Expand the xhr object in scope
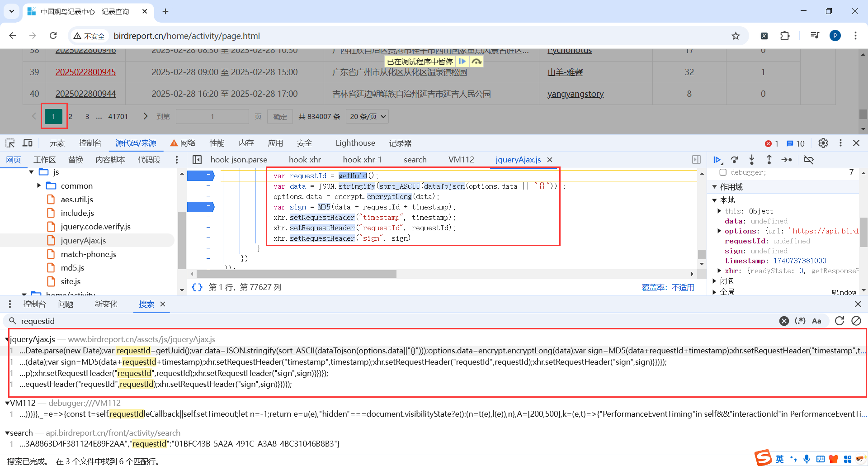Image resolution: width=868 pixels, height=466 pixels. point(719,271)
